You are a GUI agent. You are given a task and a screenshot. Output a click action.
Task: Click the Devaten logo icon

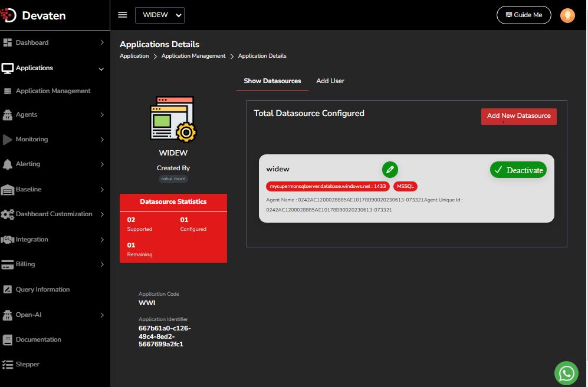[x=8, y=15]
